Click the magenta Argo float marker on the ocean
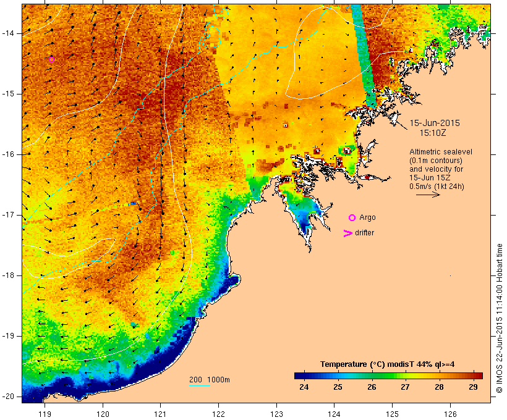507x420 pixels. (51, 59)
